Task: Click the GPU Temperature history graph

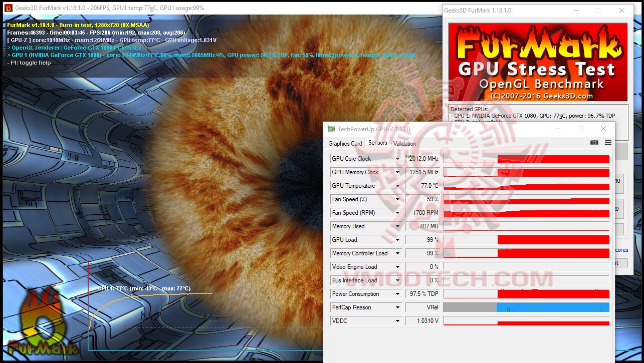Action: (x=526, y=186)
